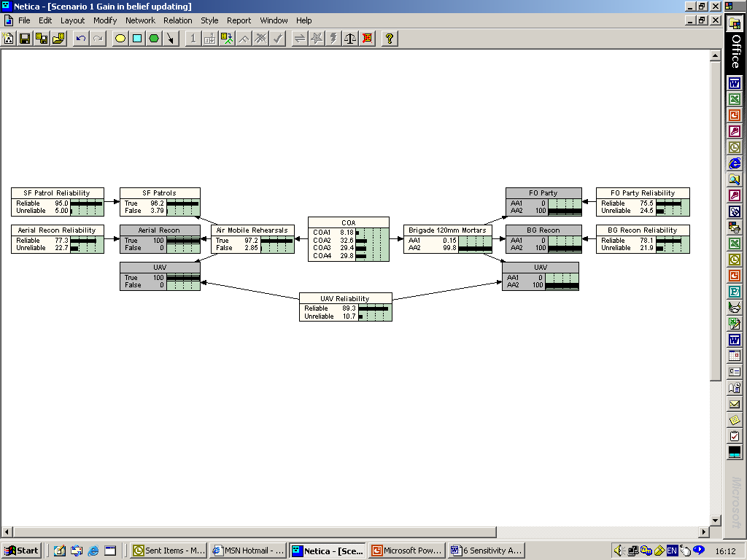Click vertical scrollbar up arrow
Screen dimensions: 747x560
coord(715,55)
